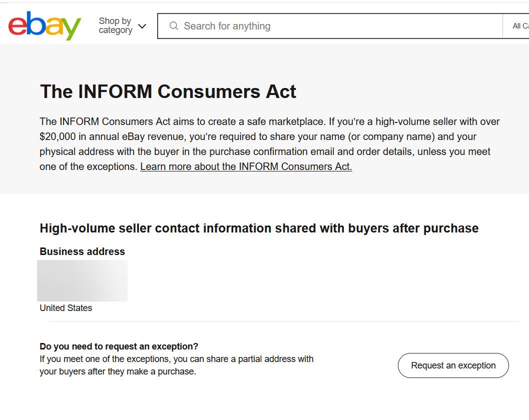The width and height of the screenshot is (529, 420).
Task: Focus the Search for anything field
Action: 330,26
